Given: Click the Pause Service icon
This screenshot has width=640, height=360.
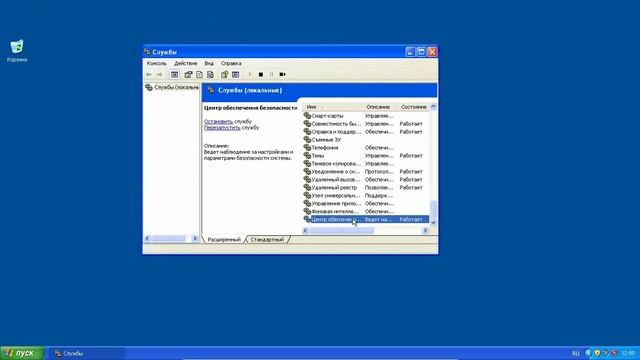Looking at the screenshot, I should point(271,74).
